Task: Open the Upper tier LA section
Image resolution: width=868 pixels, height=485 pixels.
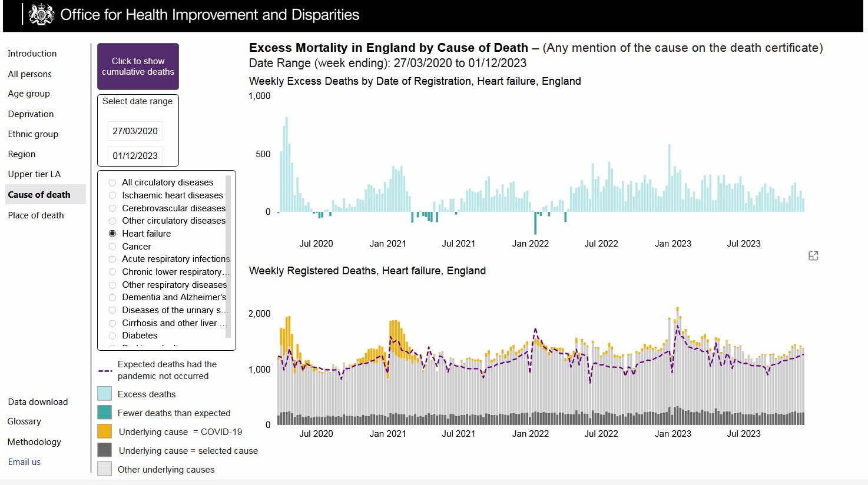Action: click(34, 174)
